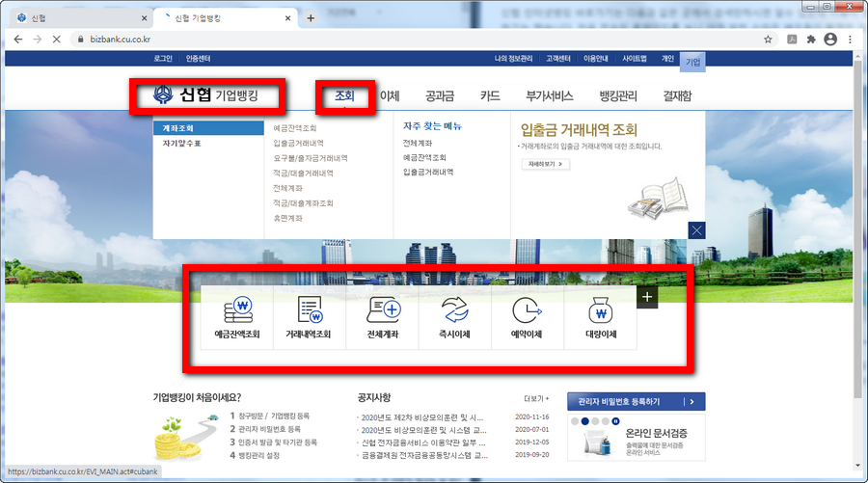Image resolution: width=868 pixels, height=483 pixels.
Task: Open the 고객센터 link
Action: (x=558, y=58)
